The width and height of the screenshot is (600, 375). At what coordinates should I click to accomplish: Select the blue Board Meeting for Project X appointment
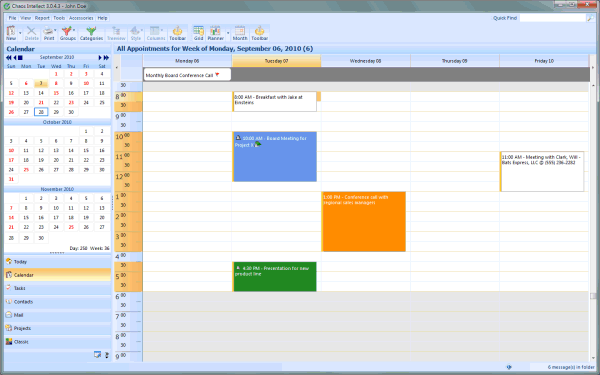(x=275, y=157)
